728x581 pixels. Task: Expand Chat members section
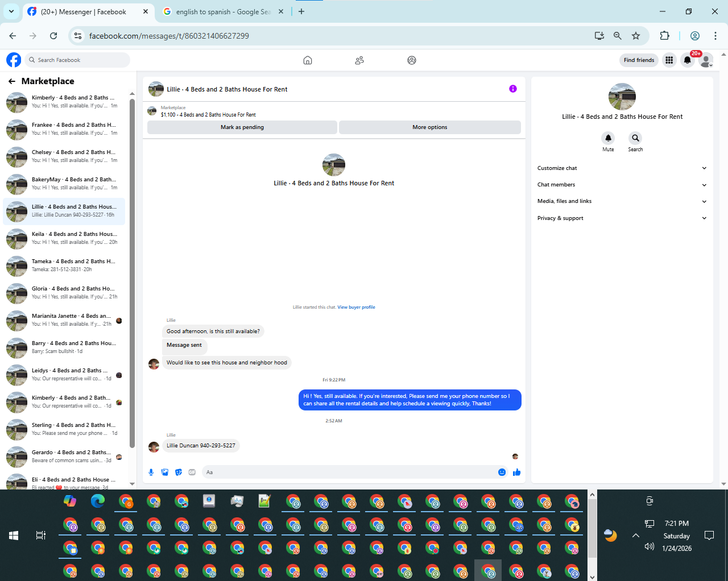click(x=622, y=185)
